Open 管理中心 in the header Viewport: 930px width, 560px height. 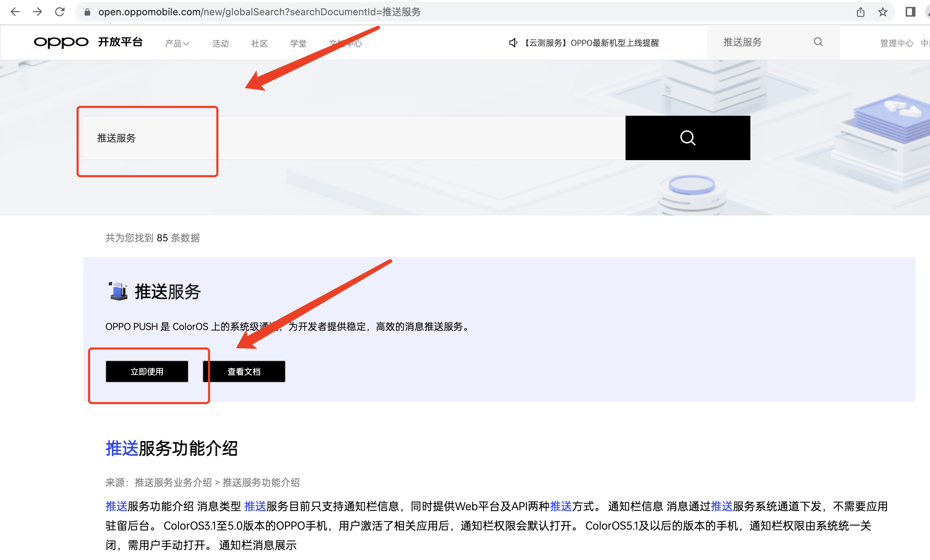coord(896,43)
